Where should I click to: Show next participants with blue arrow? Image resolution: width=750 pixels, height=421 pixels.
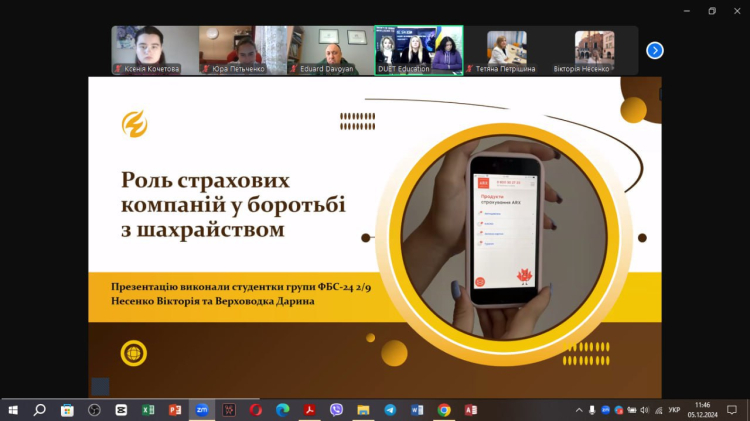655,50
